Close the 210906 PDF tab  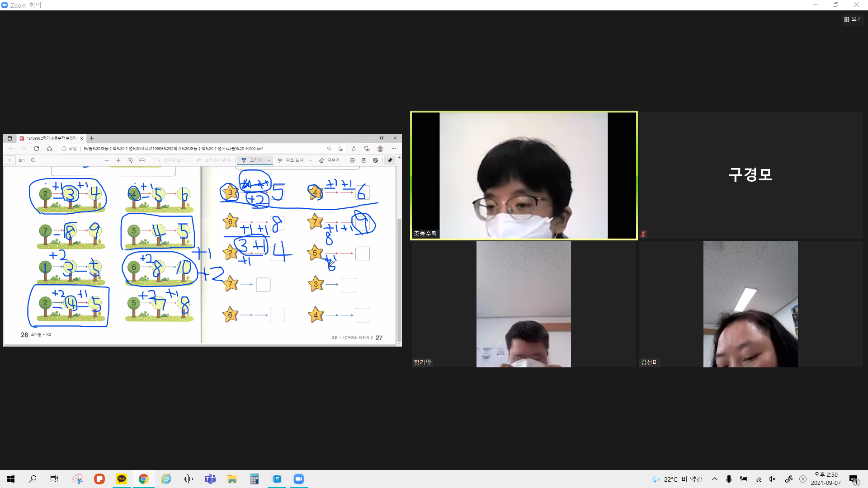coord(81,139)
